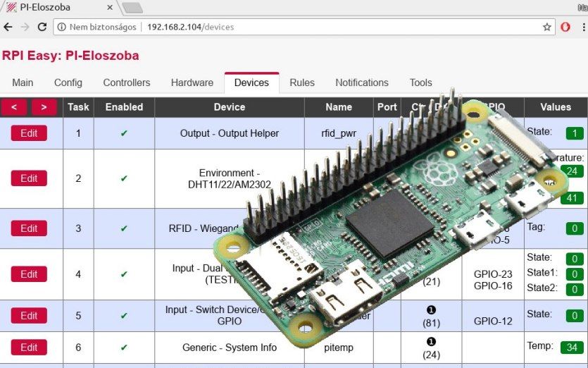Edit task 1 Output Helper device

coord(29,133)
